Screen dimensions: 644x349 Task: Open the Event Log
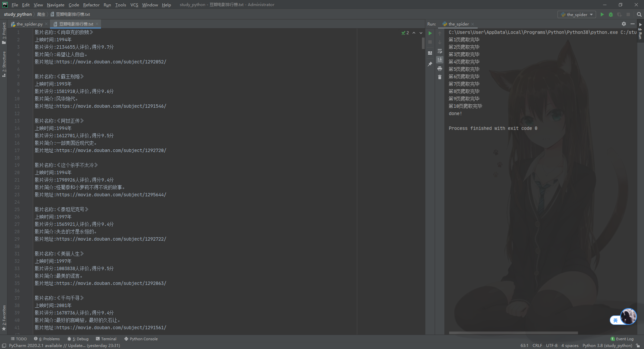(x=622, y=339)
